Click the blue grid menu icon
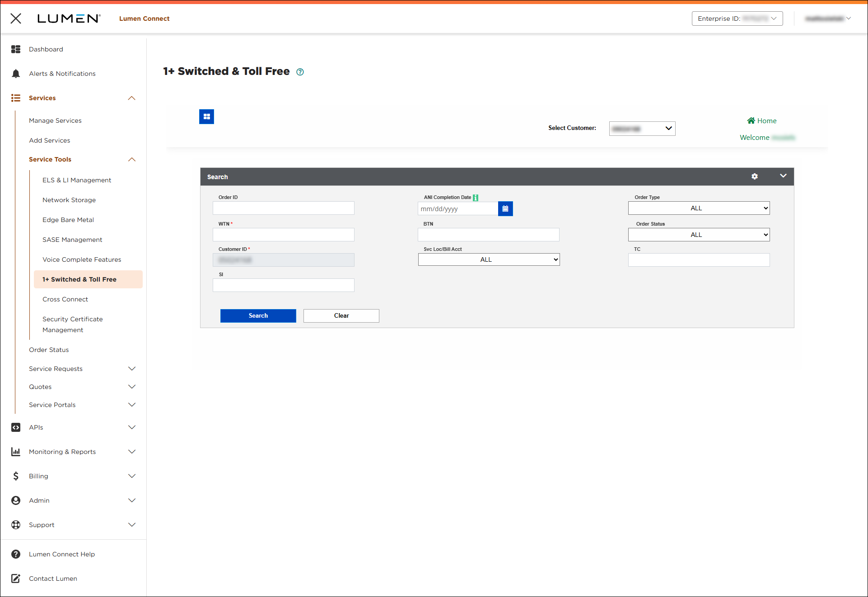Image resolution: width=868 pixels, height=597 pixels. pos(207,117)
